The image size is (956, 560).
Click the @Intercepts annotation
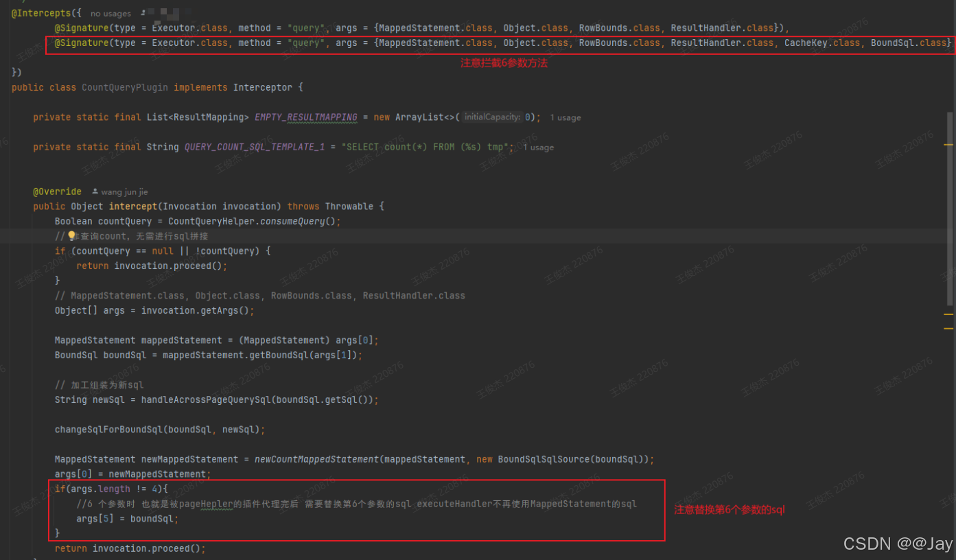[41, 13]
